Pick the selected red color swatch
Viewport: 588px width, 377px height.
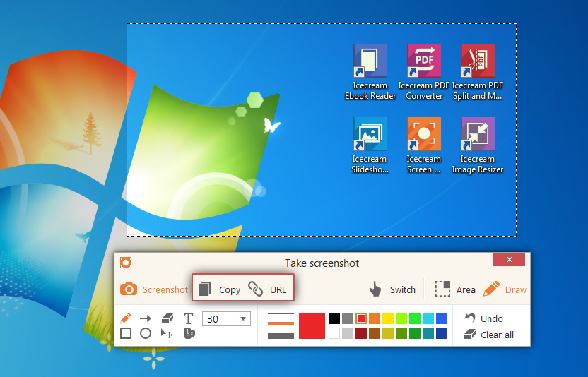[361, 318]
